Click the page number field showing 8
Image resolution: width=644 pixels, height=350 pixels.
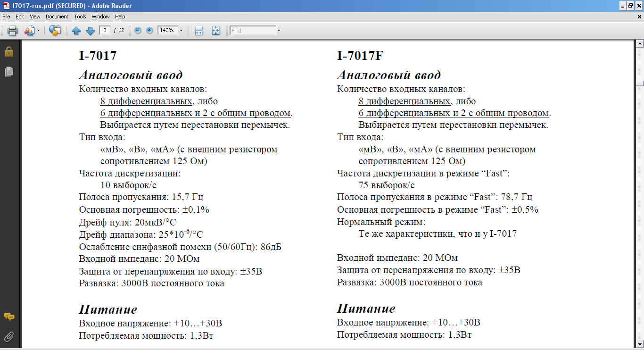(x=105, y=30)
